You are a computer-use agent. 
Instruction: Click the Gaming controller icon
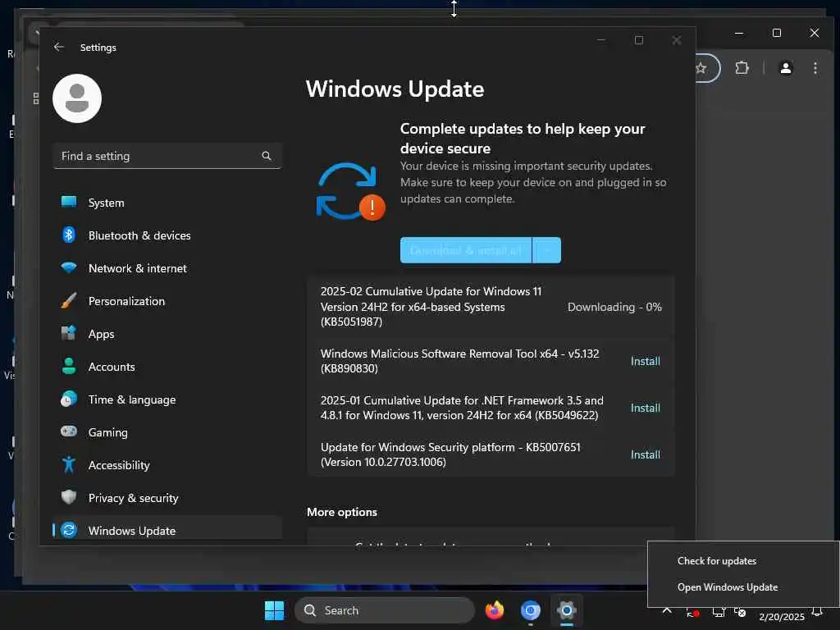[x=69, y=431]
